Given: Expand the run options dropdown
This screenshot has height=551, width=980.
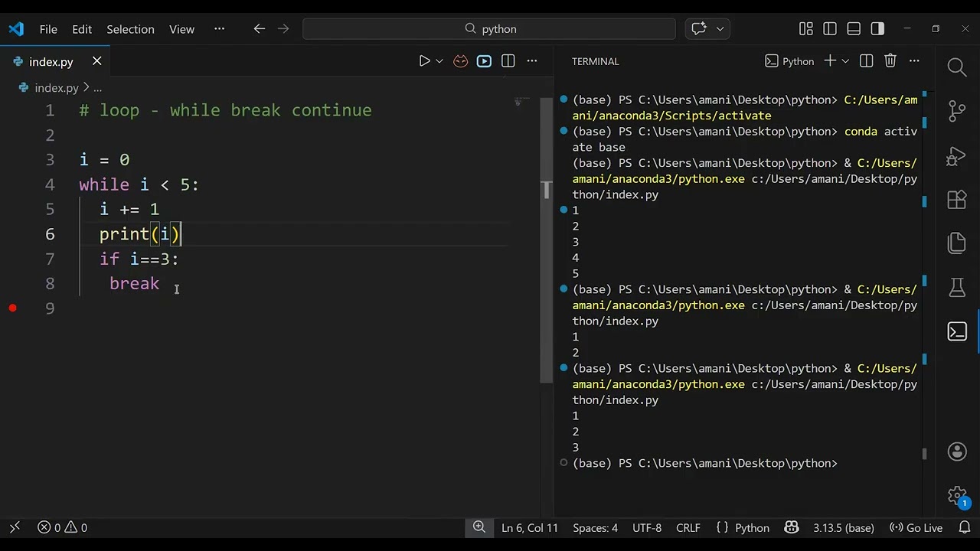Looking at the screenshot, I should [x=439, y=61].
